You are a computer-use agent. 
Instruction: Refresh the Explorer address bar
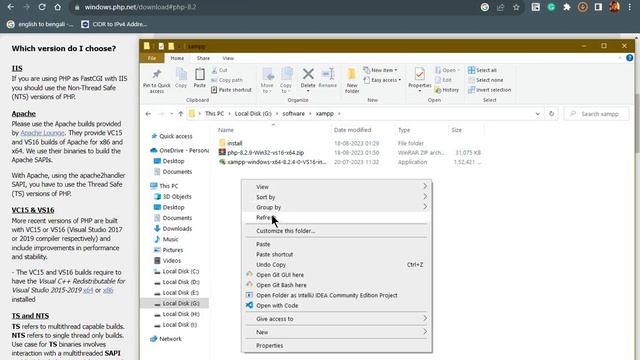pyautogui.click(x=551, y=114)
